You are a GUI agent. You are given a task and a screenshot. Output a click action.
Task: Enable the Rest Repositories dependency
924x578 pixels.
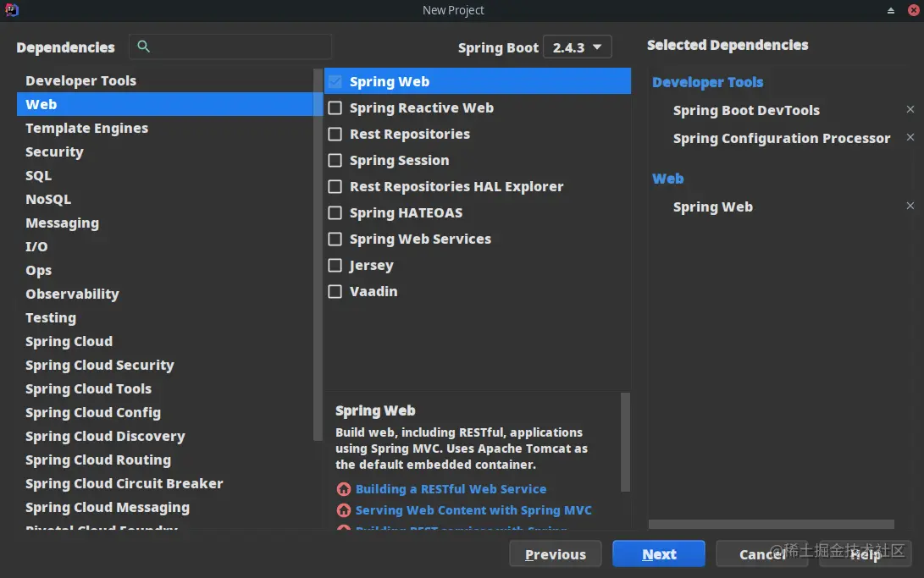pos(335,135)
